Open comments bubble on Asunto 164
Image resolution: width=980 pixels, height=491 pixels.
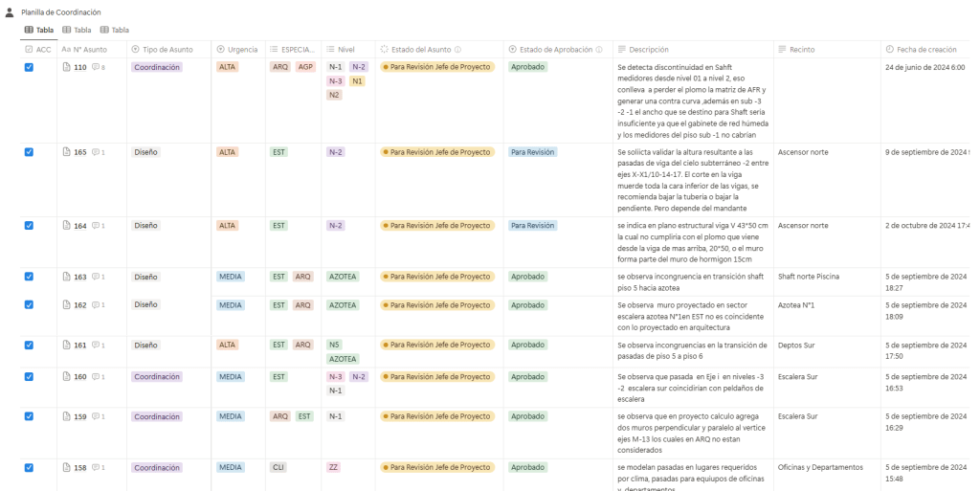click(x=96, y=226)
